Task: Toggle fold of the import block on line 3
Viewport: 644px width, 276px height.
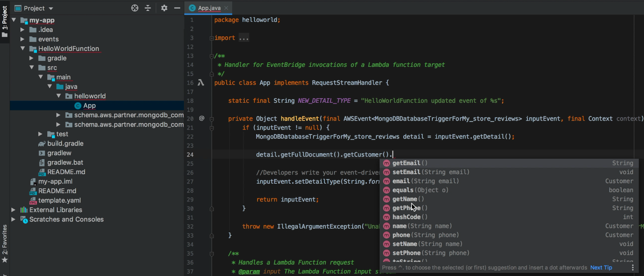Action: click(212, 38)
